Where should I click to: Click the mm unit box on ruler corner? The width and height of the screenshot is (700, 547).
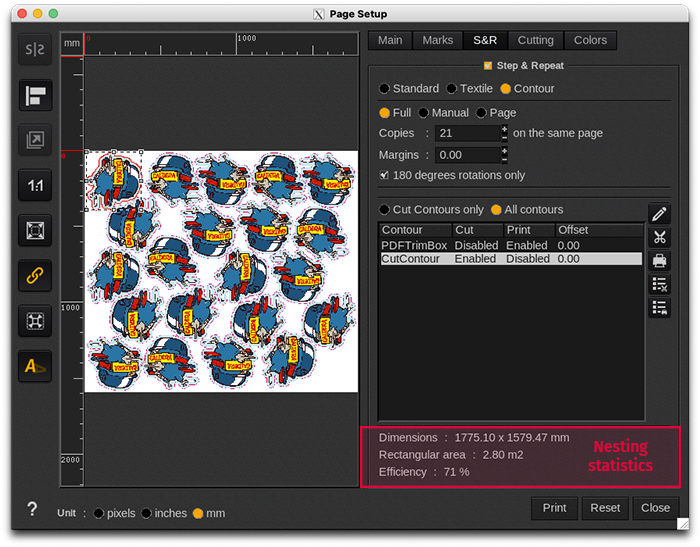[x=72, y=43]
